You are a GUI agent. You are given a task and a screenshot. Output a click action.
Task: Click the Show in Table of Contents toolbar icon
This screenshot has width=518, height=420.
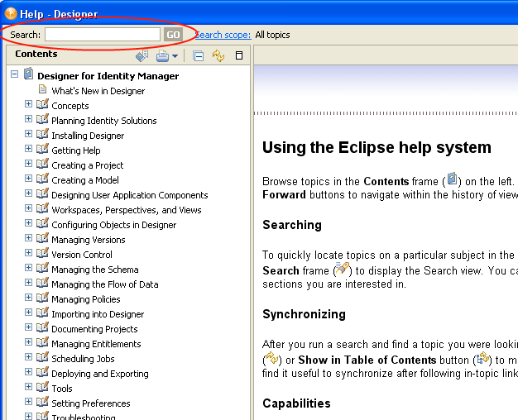142,55
